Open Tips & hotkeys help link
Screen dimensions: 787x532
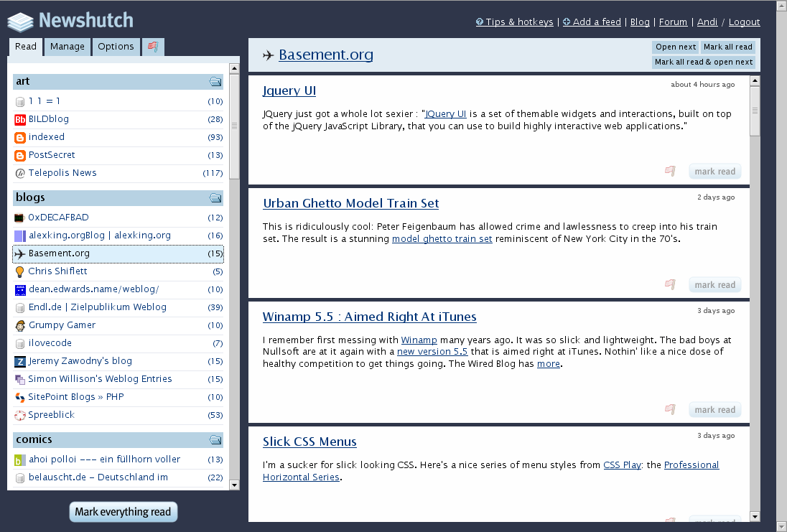point(514,22)
